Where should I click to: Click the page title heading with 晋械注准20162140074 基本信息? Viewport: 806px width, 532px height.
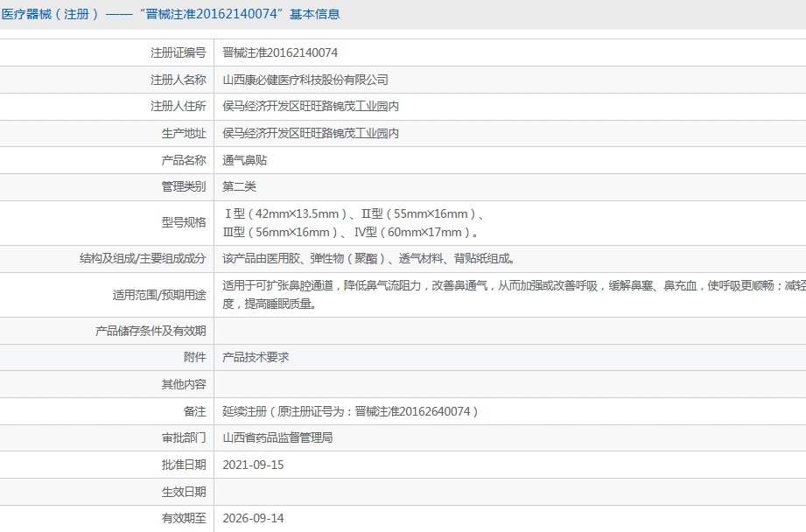pyautogui.click(x=171, y=14)
